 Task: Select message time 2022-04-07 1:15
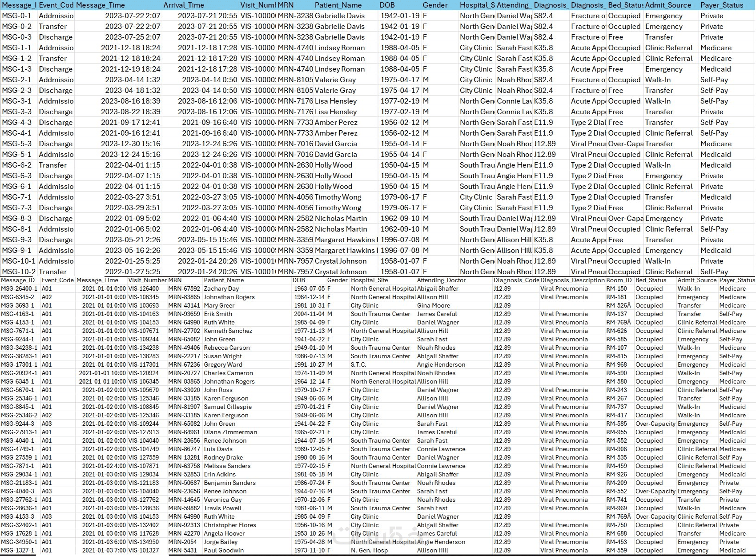tap(133, 176)
